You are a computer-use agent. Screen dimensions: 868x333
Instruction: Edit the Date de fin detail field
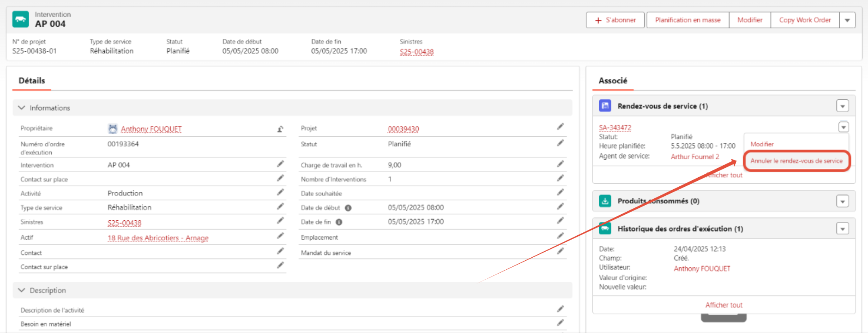point(560,221)
